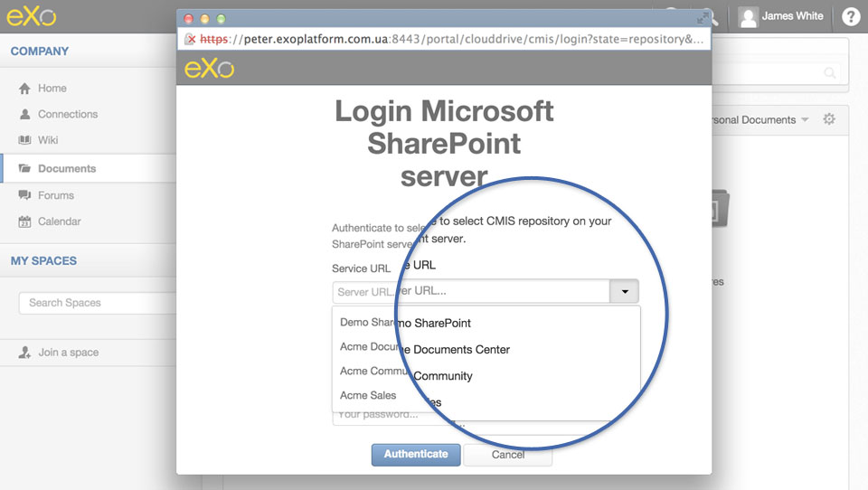Click the James White avatar icon
The height and width of the screenshot is (490, 868).
748,17
